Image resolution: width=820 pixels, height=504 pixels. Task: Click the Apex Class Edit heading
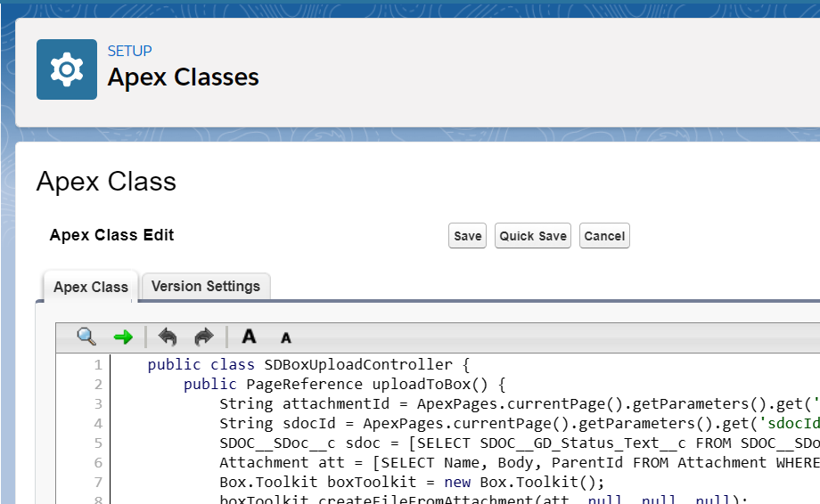112,235
